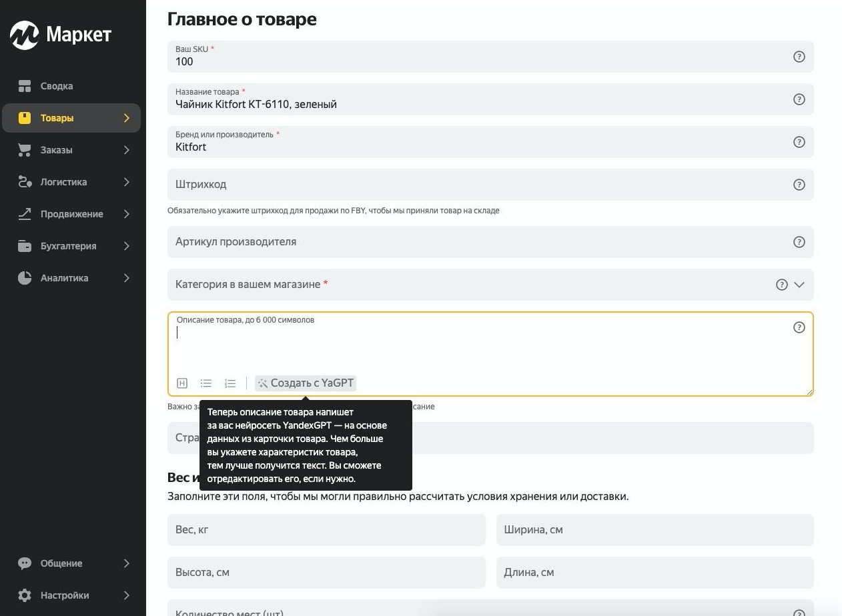Expand Категория в вашем магазине dropdown

[799, 285]
